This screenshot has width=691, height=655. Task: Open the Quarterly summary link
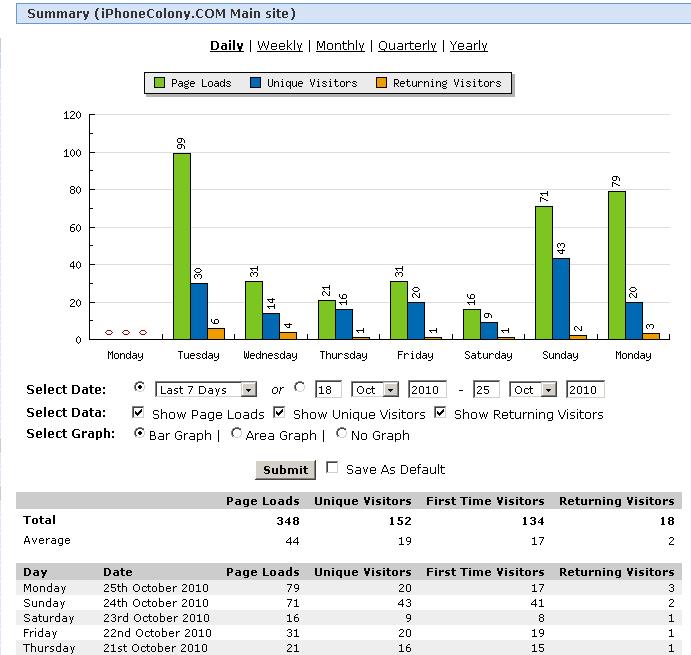[406, 45]
